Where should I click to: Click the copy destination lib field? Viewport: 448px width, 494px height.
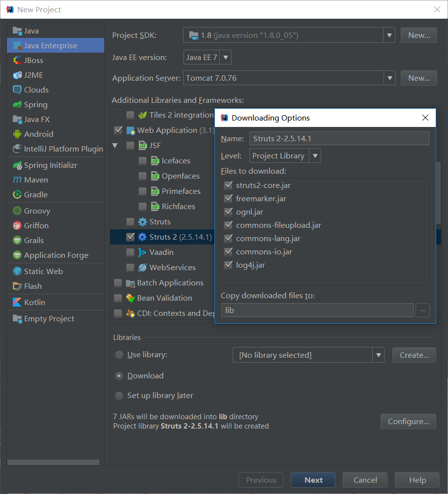pyautogui.click(x=317, y=310)
